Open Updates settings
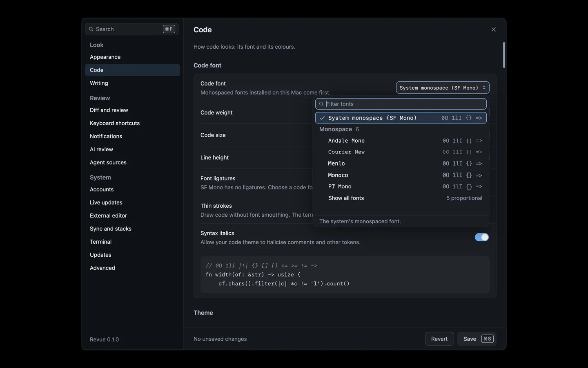This screenshot has width=588, height=368. pos(132,255)
